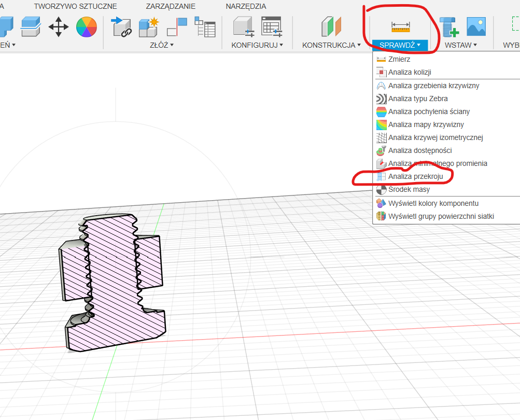Select the New Component icon with star
This screenshot has height=420, width=520.
148,26
